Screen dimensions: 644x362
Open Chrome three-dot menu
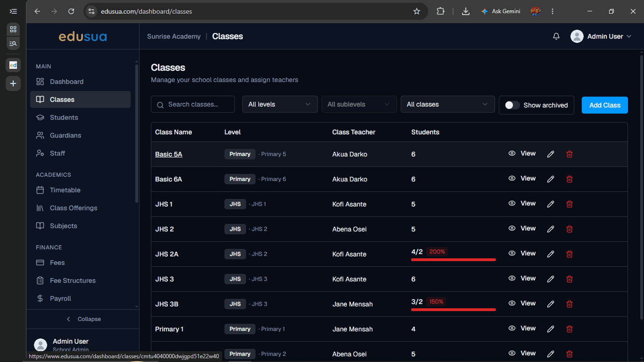coord(553,11)
